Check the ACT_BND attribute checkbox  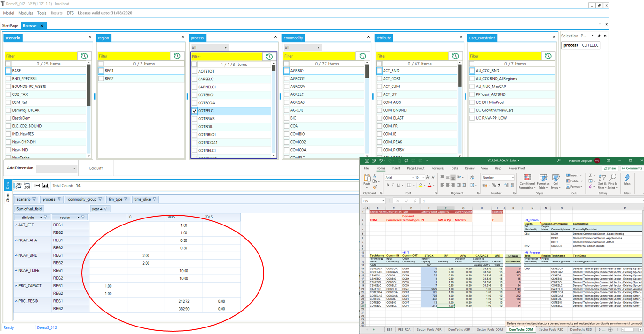pyautogui.click(x=379, y=71)
